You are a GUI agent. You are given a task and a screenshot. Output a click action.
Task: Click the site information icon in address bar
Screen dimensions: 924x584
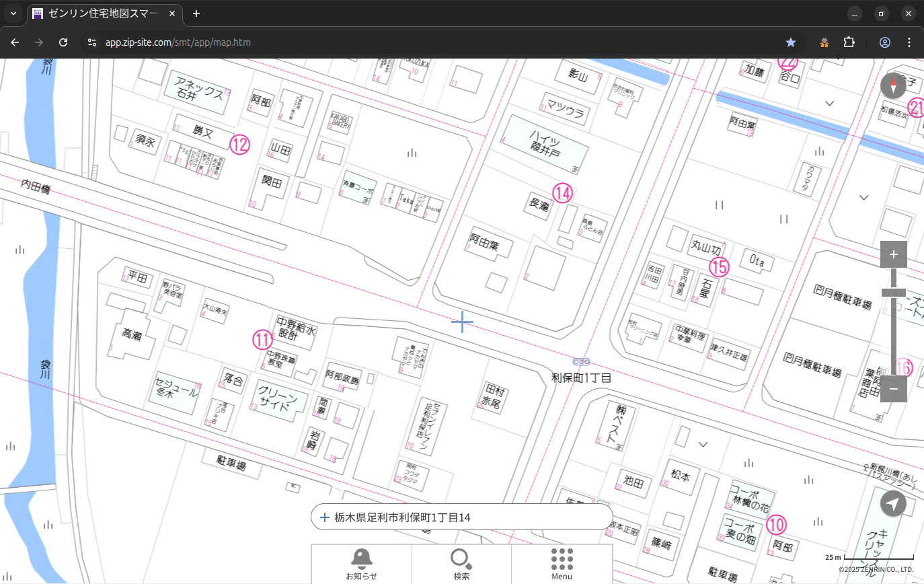[x=92, y=42]
